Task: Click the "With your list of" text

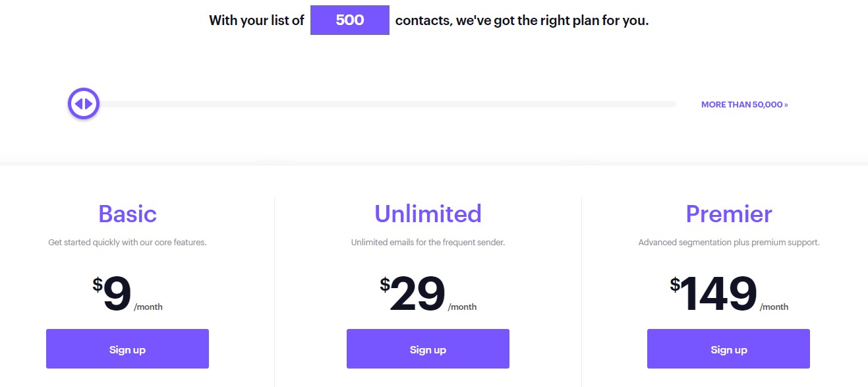Action: pos(256,20)
